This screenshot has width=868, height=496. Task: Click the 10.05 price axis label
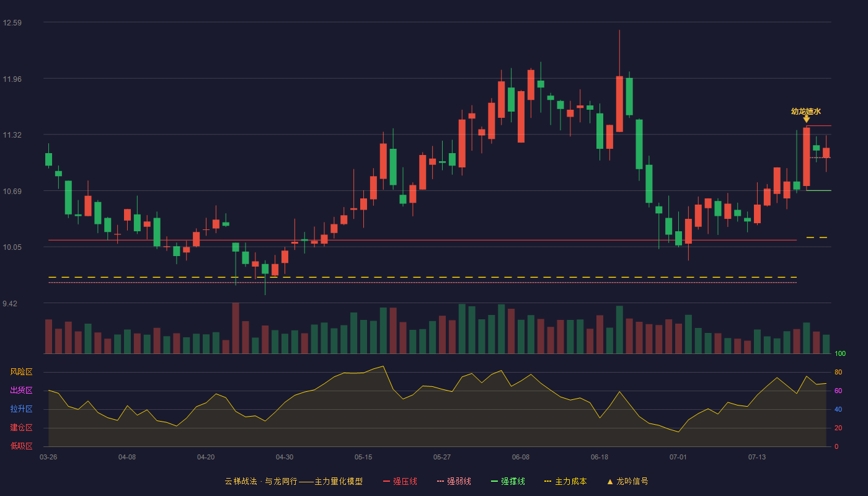coord(12,247)
